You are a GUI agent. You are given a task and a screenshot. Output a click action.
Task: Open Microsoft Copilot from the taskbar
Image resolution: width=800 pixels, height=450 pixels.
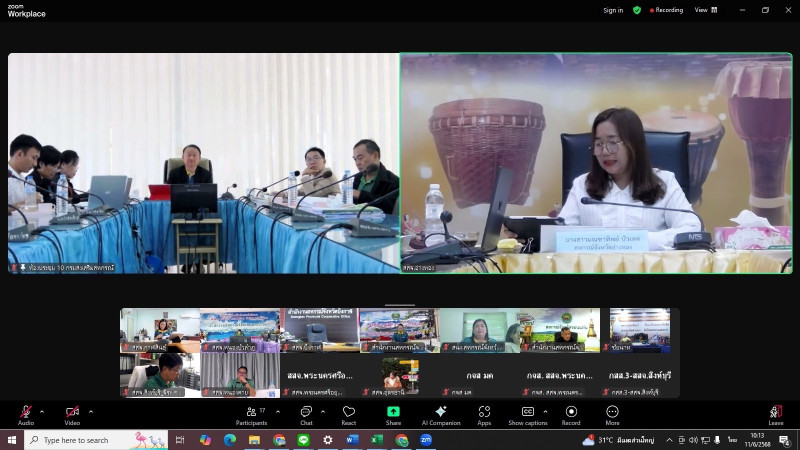point(205,440)
